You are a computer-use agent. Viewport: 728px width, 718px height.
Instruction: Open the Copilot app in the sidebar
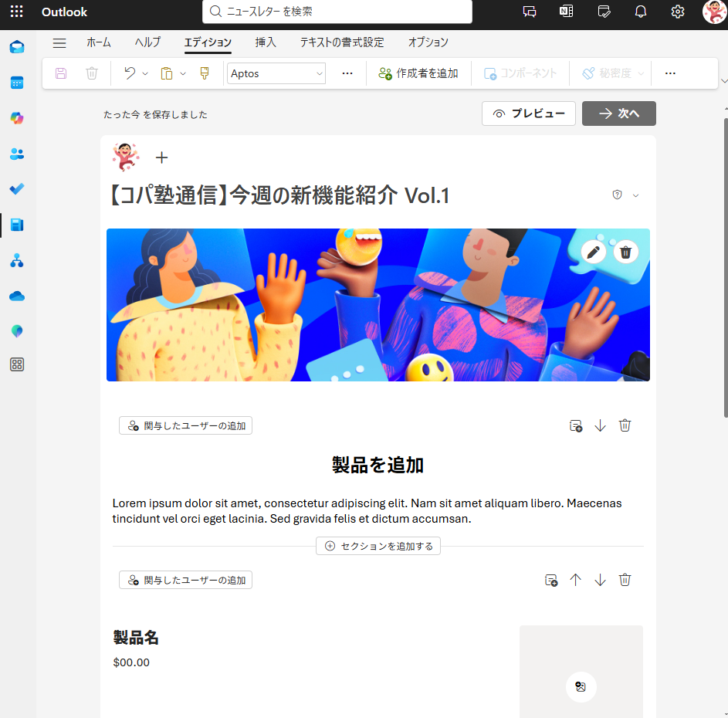tap(17, 117)
